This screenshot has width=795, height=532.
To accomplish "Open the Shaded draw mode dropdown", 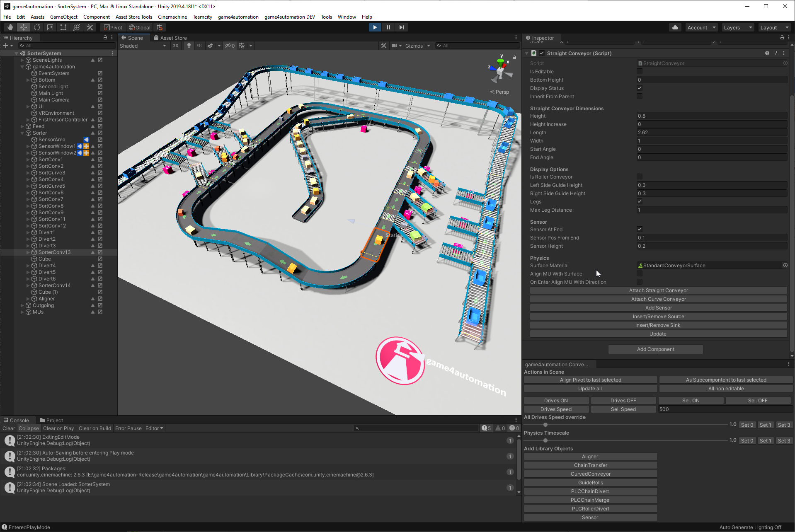I will (143, 46).
